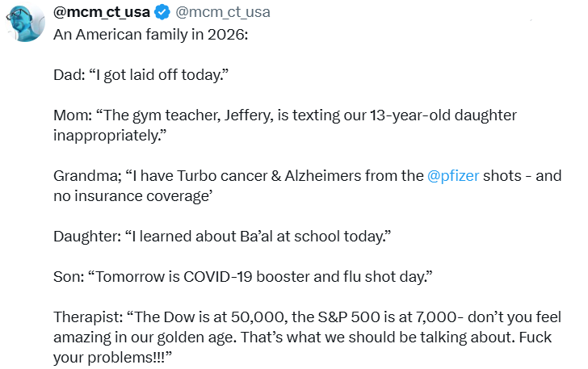Click the Son line about COVID-19 booster
588x369 pixels.
coord(243,277)
